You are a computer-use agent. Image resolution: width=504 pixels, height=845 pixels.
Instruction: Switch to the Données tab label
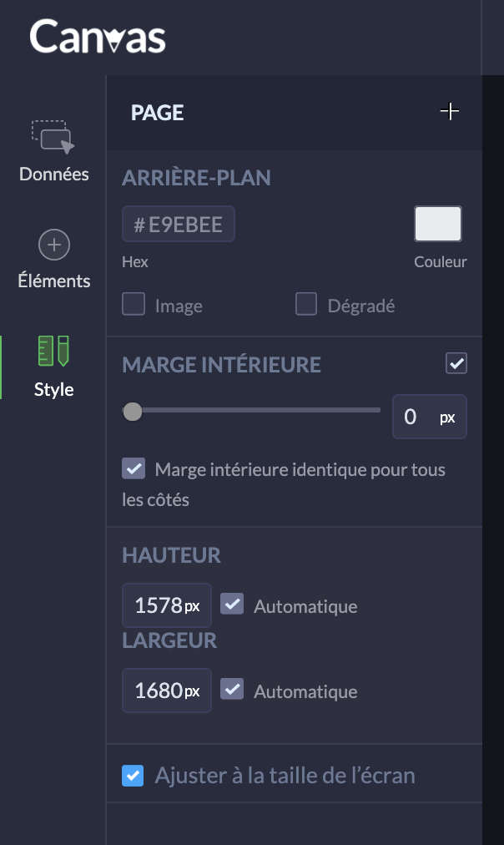pyautogui.click(x=54, y=175)
